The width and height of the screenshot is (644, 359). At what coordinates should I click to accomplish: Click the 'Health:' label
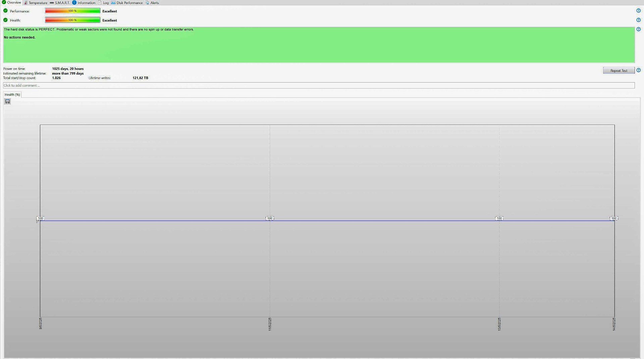tap(15, 20)
